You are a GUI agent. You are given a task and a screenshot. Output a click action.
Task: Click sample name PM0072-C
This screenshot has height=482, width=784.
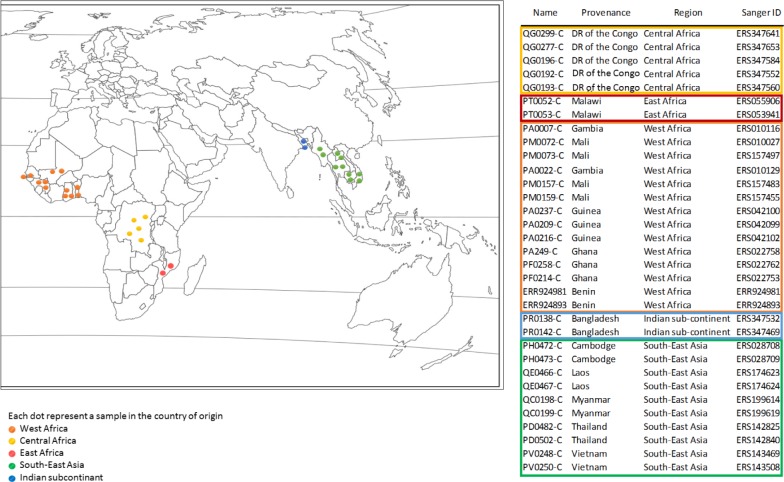point(543,142)
